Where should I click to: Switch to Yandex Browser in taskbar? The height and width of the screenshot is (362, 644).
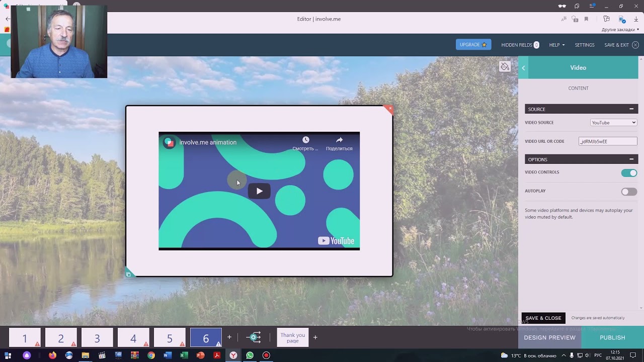pyautogui.click(x=233, y=355)
